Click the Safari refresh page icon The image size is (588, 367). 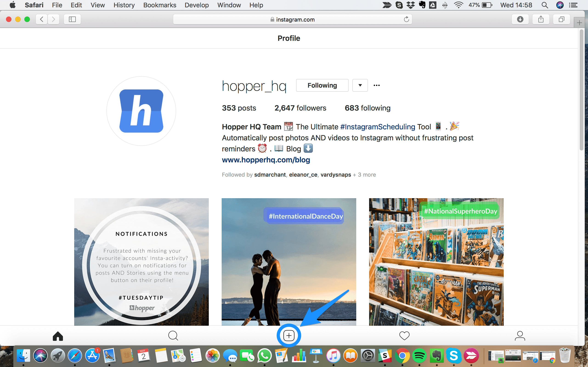(406, 19)
